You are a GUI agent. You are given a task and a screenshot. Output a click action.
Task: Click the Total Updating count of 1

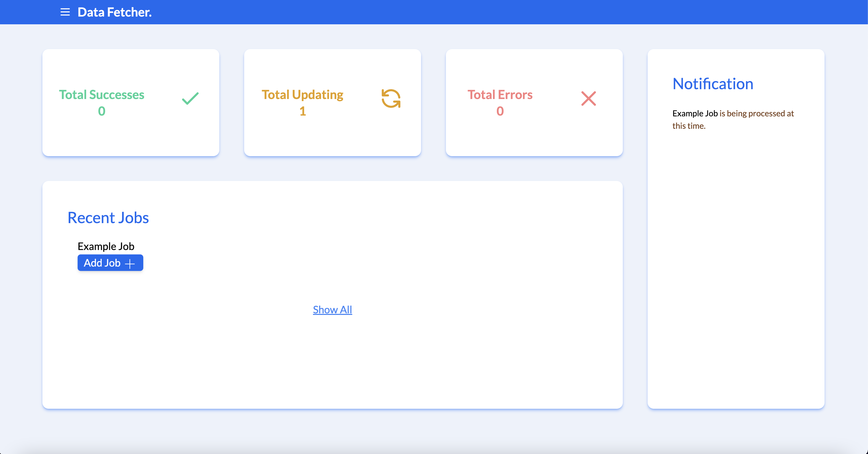click(303, 111)
